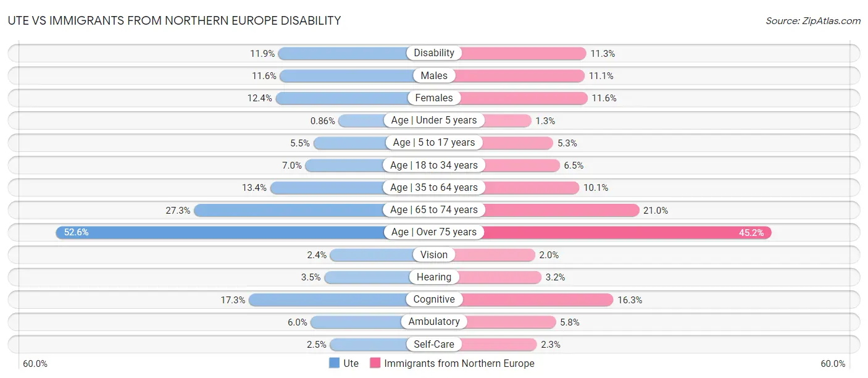This screenshot has width=868, height=378.
Task: Click the pink Over 75 years bar
Action: tap(624, 232)
